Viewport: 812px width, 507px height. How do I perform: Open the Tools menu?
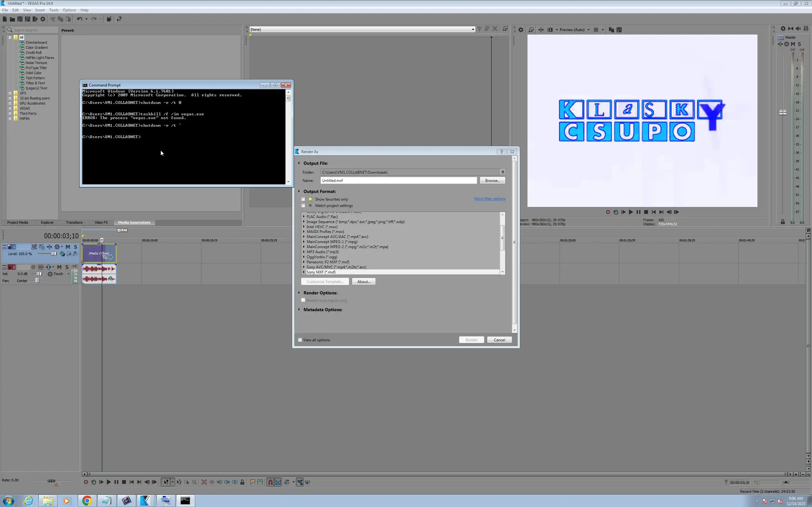54,10
